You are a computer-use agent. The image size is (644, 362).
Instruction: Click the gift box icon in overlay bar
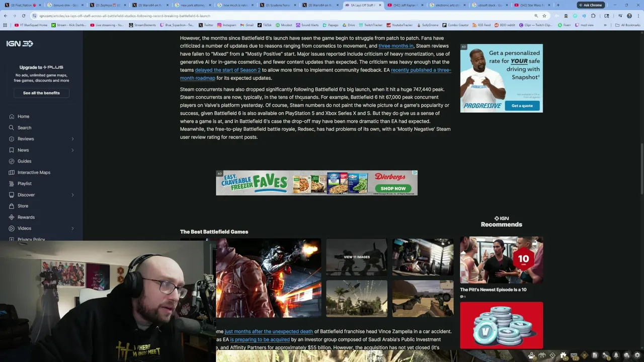pos(563,355)
